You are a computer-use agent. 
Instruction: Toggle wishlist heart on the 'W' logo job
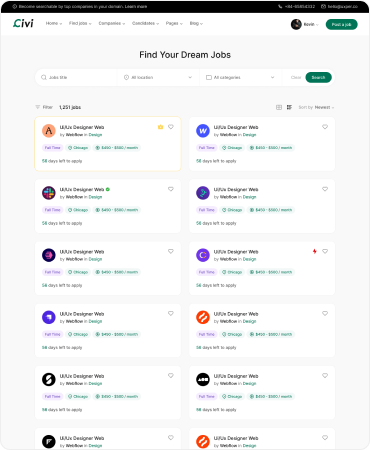(325, 127)
